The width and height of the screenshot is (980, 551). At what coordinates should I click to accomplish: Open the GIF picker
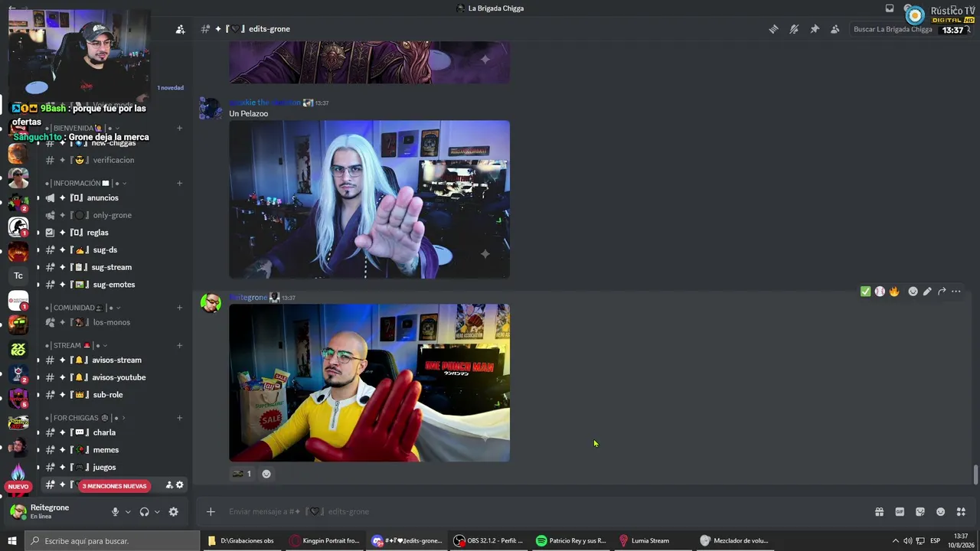coord(900,512)
